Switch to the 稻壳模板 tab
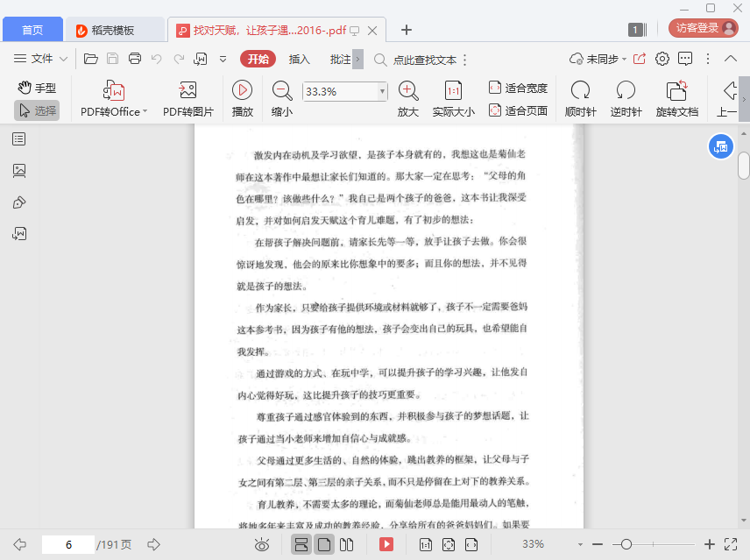Screen dimensions: 750x560 coord(115,30)
